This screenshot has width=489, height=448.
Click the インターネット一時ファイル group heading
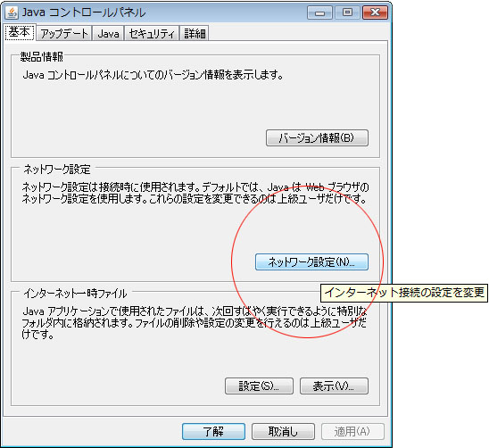tap(75, 294)
